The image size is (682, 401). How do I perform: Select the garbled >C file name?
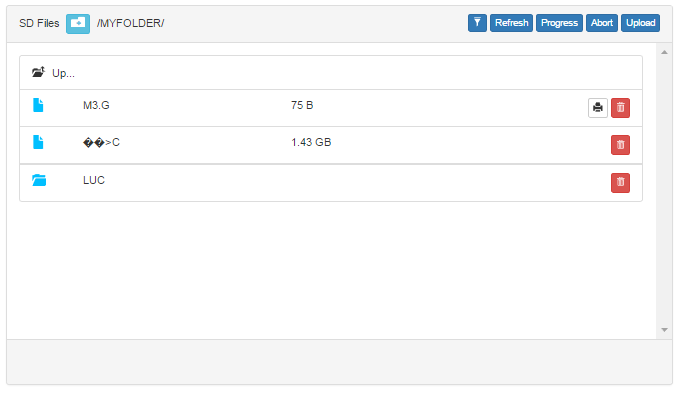click(101, 142)
